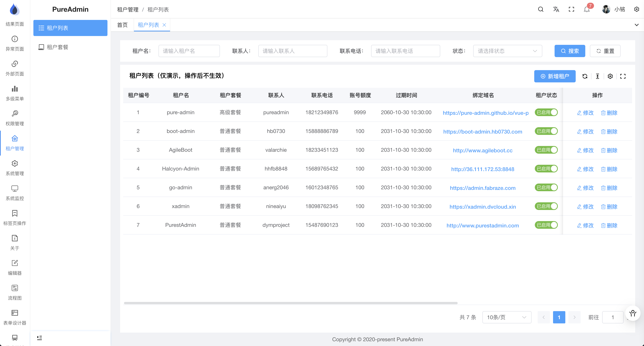Open 系统监控 in left sidebar
Screen dimensions: 644x346
[x=15, y=193]
